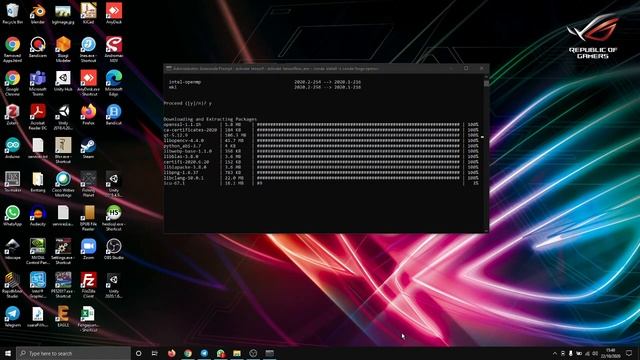The height and width of the screenshot is (360, 640).
Task: Show hidden system tray icons
Action: pos(554,353)
